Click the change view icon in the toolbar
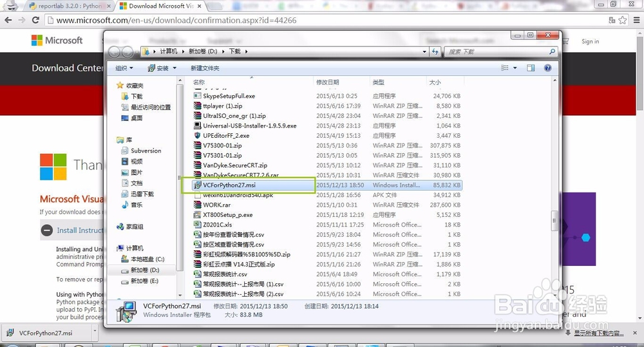The image size is (644, 347). pos(505,68)
